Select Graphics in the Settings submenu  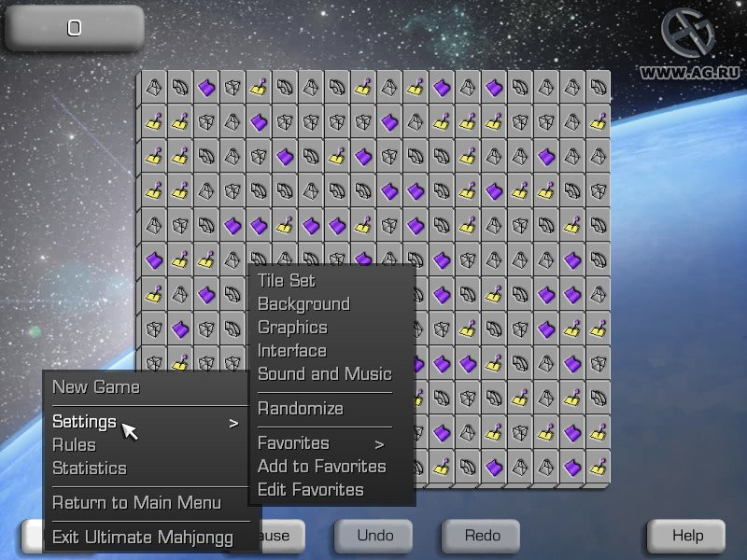[292, 328]
